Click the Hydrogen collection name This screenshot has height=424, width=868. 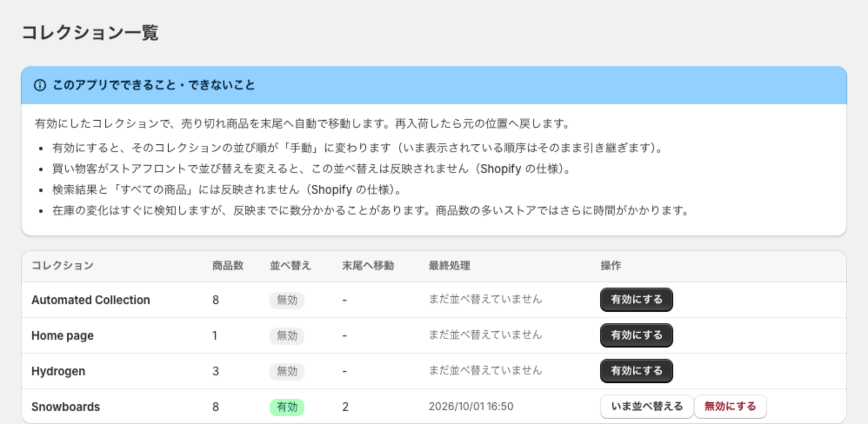point(58,371)
